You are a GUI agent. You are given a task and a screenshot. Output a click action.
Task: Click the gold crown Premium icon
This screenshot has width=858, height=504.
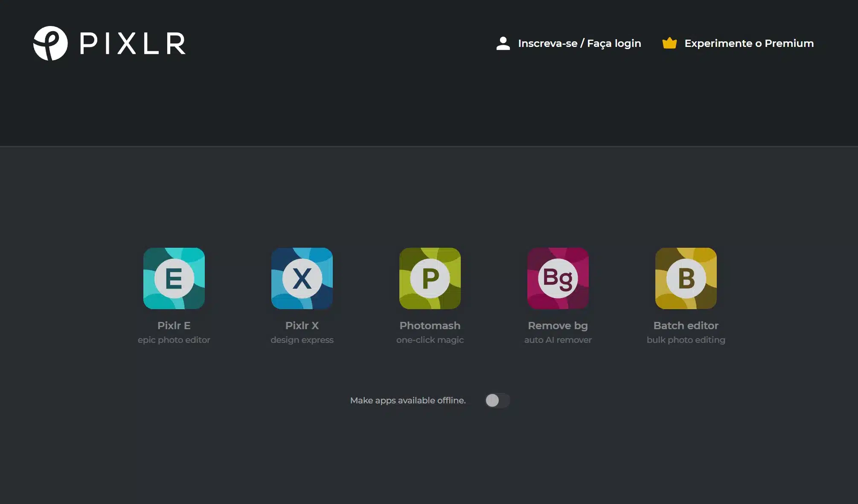tap(669, 43)
